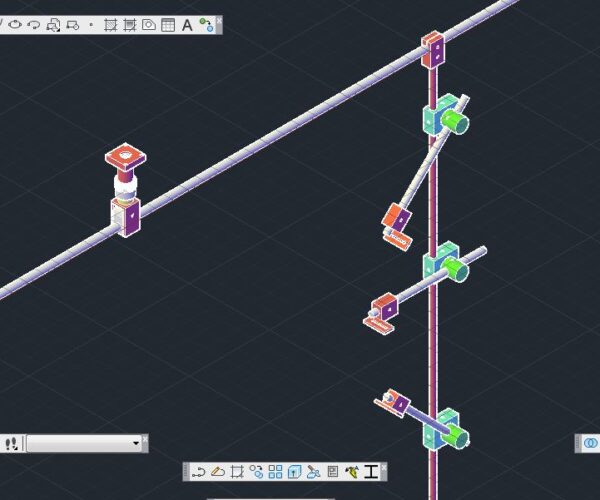Select the middle orange support bracket
This screenshot has height=500, width=600.
click(x=384, y=308)
